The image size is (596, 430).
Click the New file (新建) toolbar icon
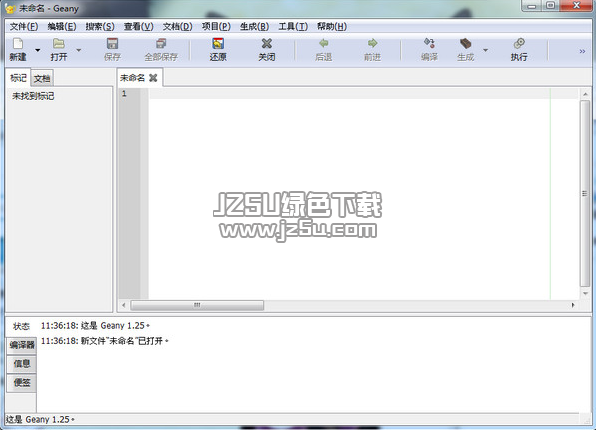pyautogui.click(x=18, y=44)
